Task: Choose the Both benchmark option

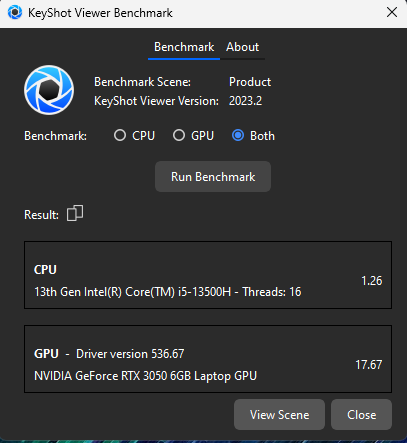Action: coord(238,136)
